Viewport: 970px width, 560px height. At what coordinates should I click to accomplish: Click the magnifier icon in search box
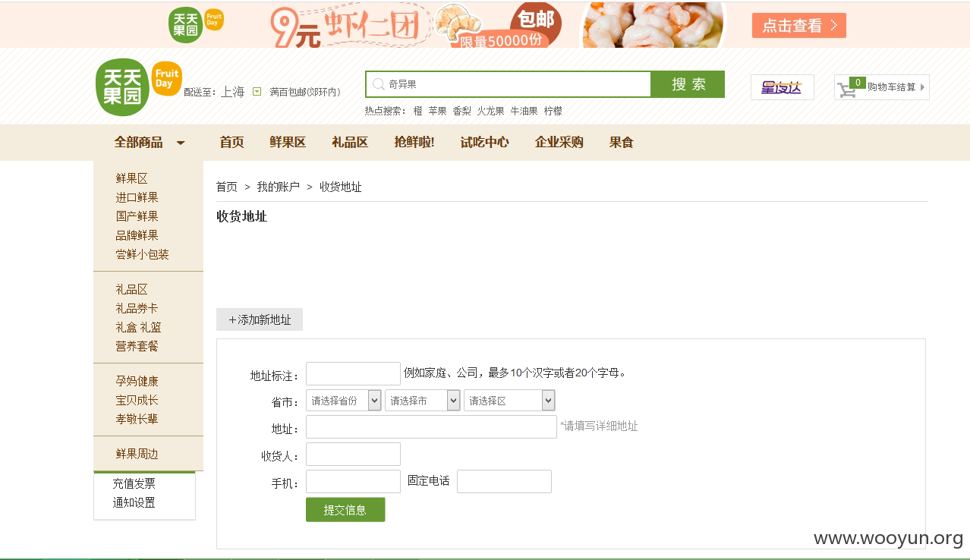click(x=378, y=84)
